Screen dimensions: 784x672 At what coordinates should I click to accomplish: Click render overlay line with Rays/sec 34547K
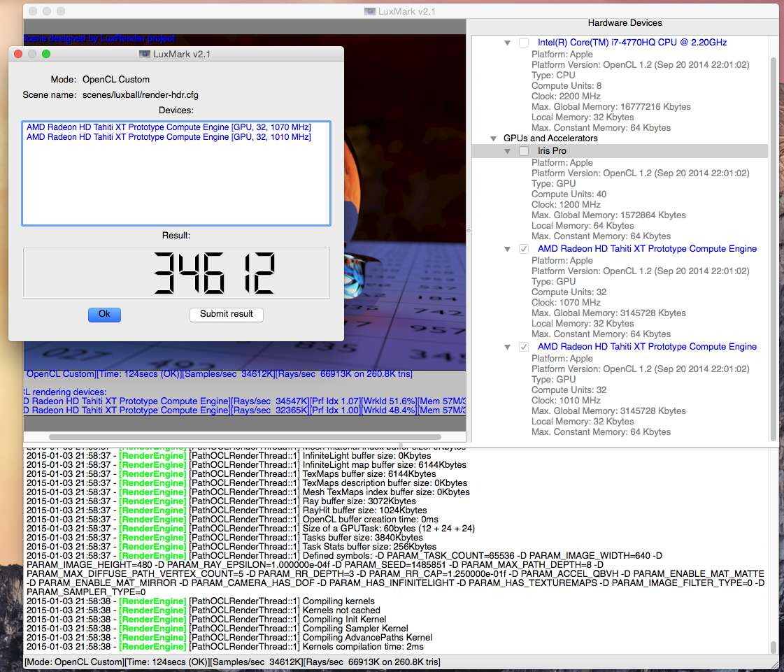click(245, 401)
